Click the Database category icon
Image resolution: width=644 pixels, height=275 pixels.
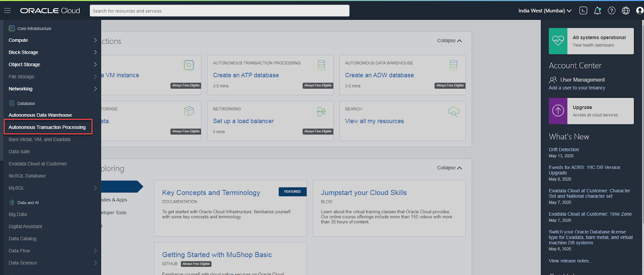12,103
